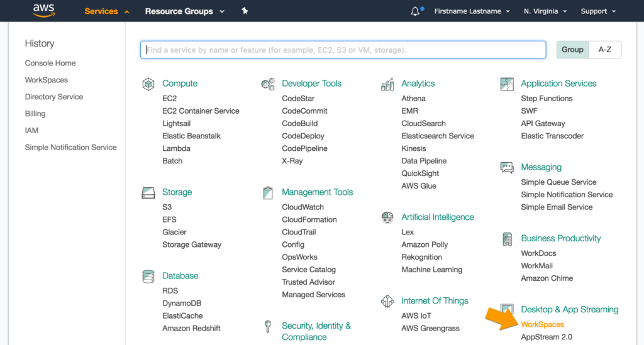Viewport: 644px width, 345px height.
Task: Open Simple Notification Service from History
Action: [70, 147]
